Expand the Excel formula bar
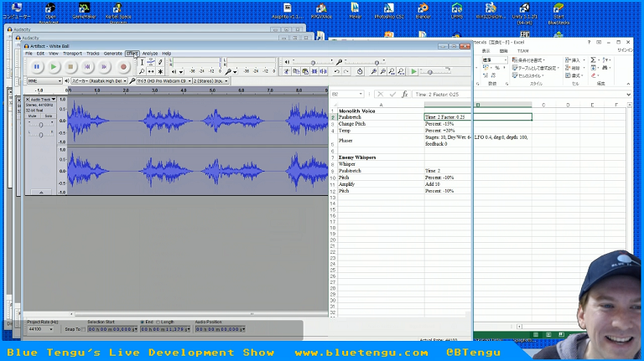This screenshot has height=361, width=644. (628, 95)
